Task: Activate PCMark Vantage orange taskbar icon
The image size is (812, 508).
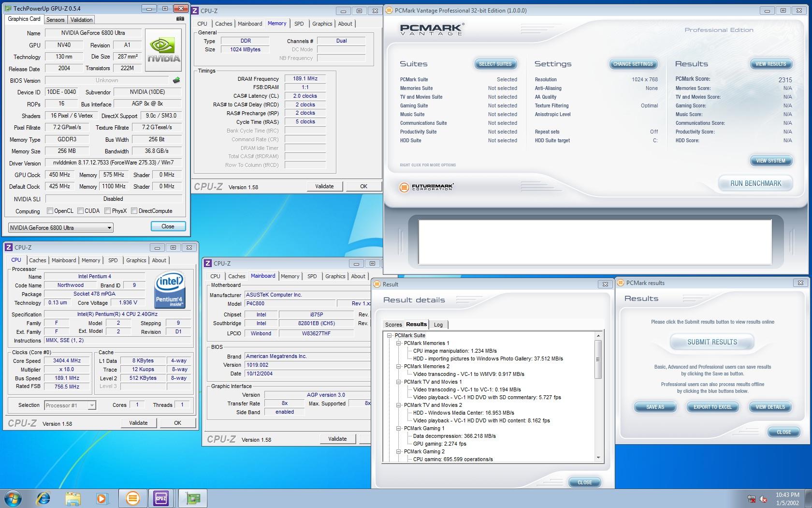Action: pyautogui.click(x=132, y=498)
